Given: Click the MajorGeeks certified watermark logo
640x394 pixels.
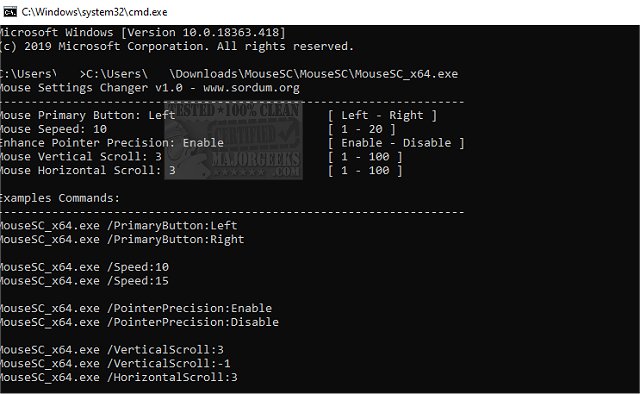Looking at the screenshot, I should coord(233,140).
